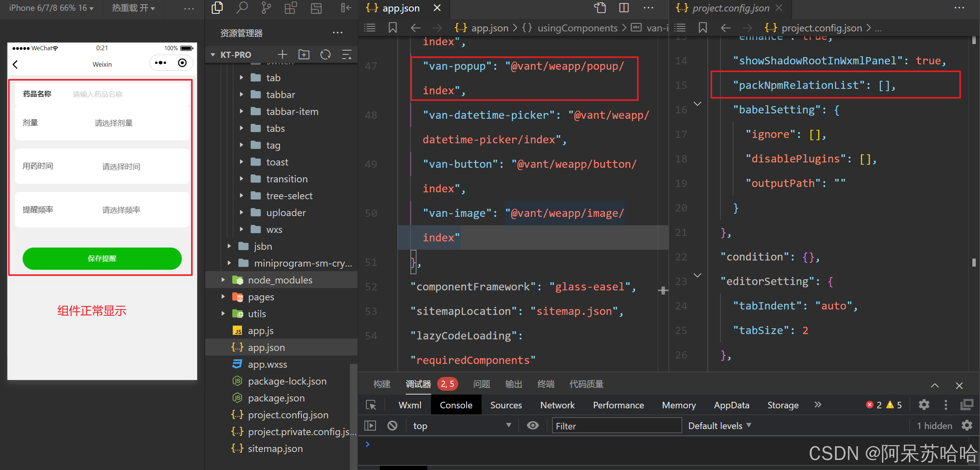
Task: Expand the node_modules folder
Action: (224, 280)
